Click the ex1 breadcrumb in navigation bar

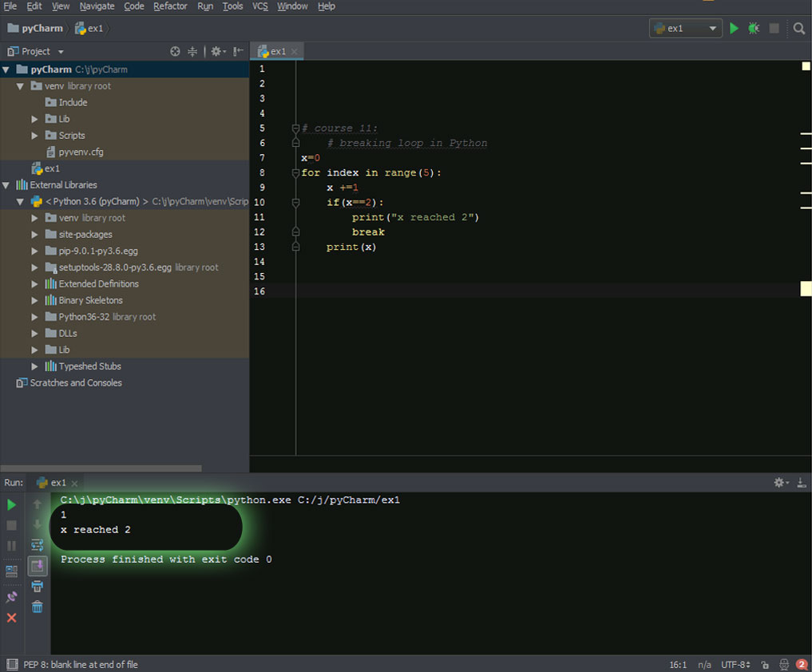(89, 29)
